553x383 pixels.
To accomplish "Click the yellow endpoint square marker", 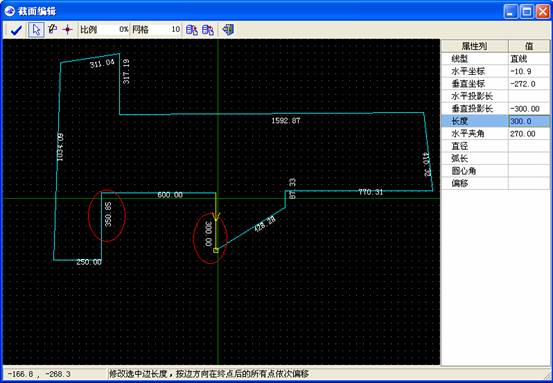I will pos(216,250).
